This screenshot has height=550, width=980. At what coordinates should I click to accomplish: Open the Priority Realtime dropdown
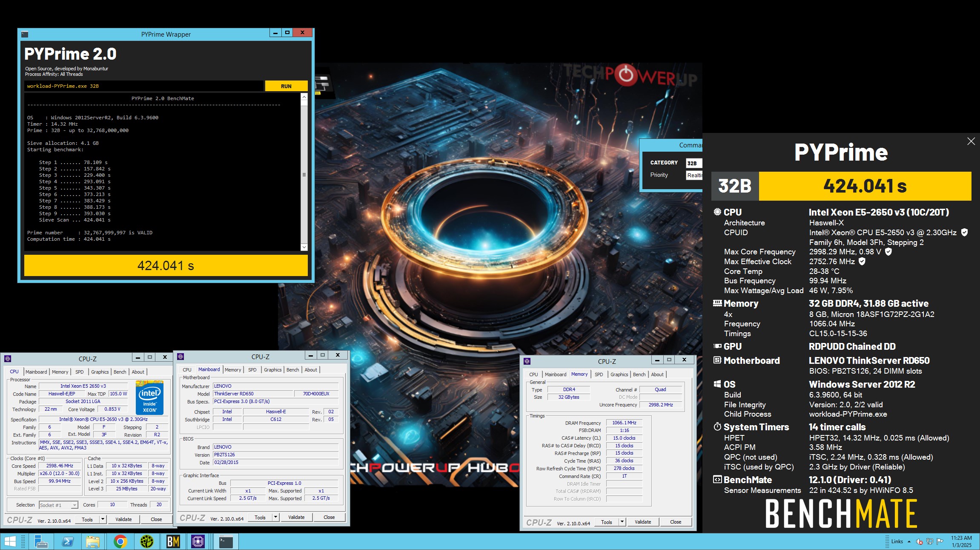point(694,175)
